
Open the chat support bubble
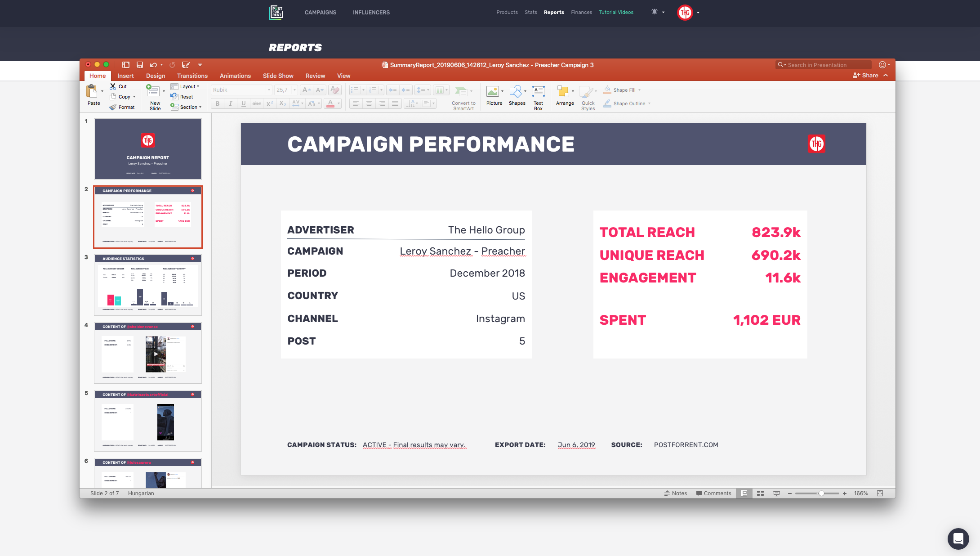pos(958,538)
